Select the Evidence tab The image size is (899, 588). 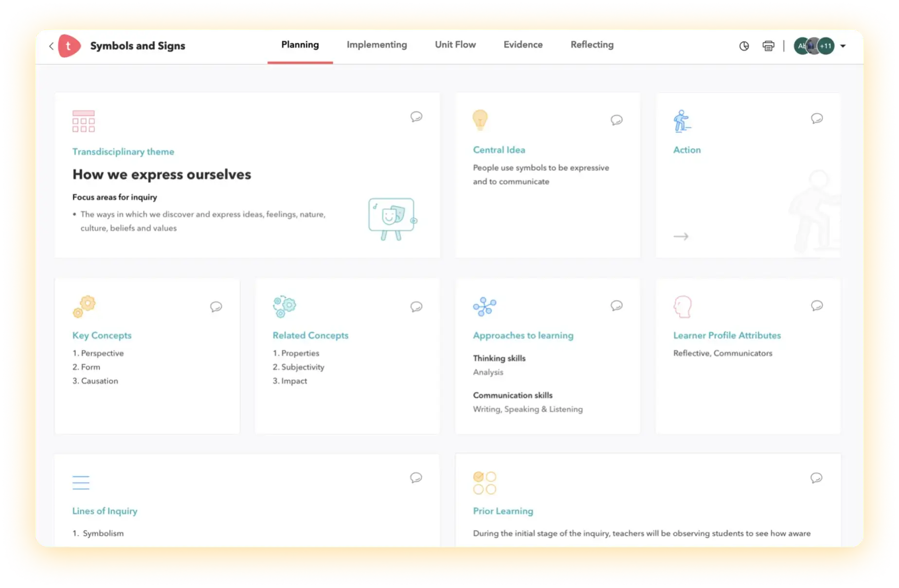point(523,45)
